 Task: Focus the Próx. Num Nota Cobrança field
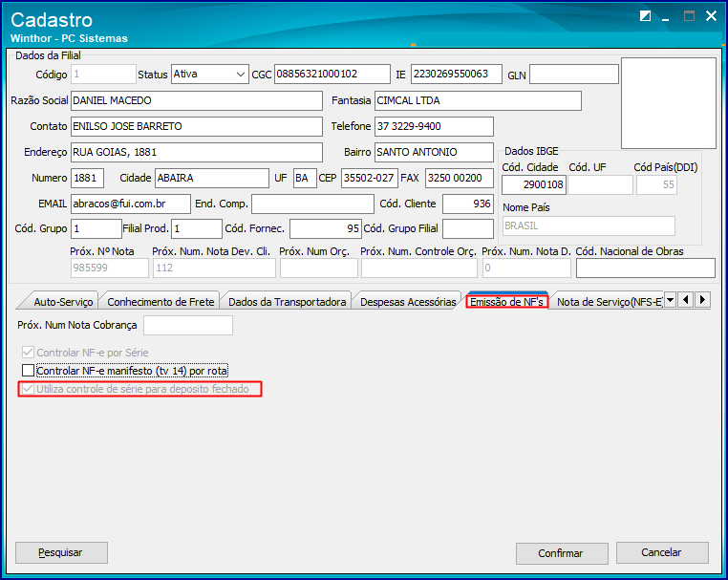click(188, 325)
